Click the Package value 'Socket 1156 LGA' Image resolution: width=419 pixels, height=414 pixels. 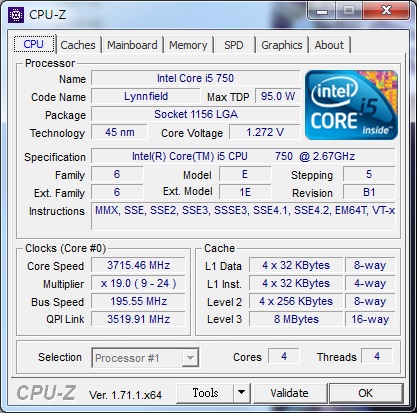(196, 114)
